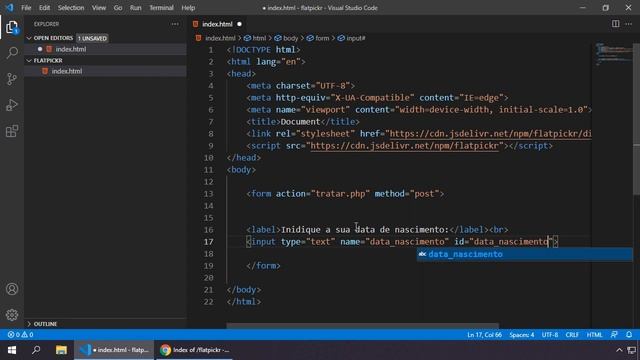
Task: Change line endings via CRLF status item
Action: pyautogui.click(x=572, y=335)
